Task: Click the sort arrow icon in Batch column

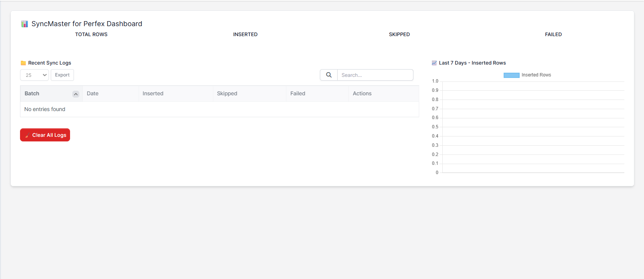Action: [76, 94]
